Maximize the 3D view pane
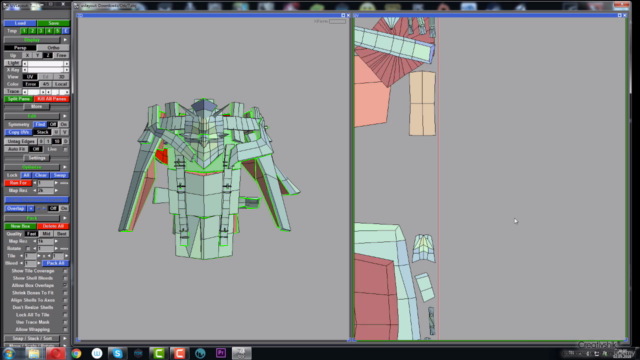 tap(343, 16)
